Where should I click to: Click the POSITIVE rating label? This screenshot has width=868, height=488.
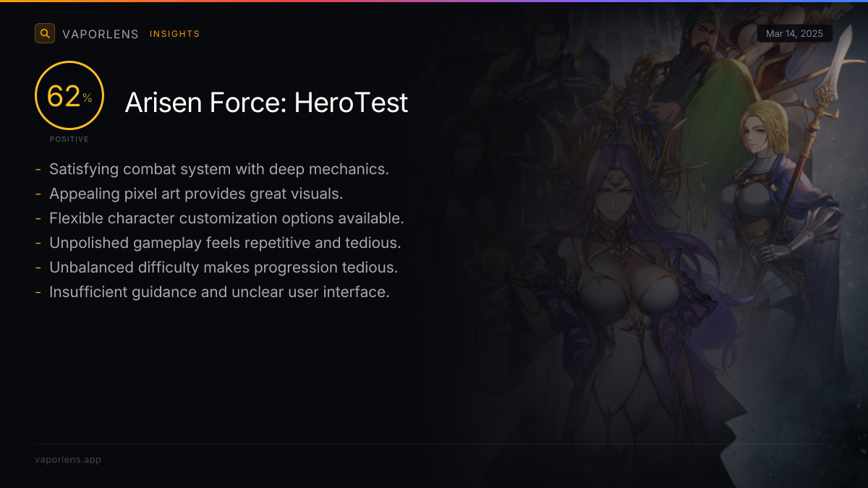pyautogui.click(x=69, y=139)
